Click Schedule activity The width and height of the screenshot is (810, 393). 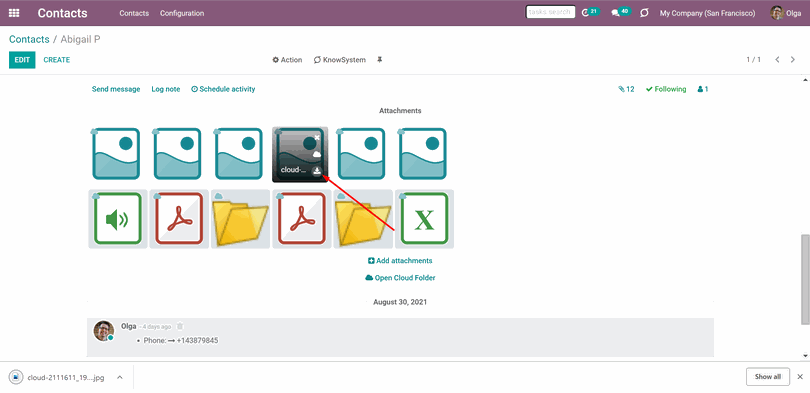(x=223, y=89)
